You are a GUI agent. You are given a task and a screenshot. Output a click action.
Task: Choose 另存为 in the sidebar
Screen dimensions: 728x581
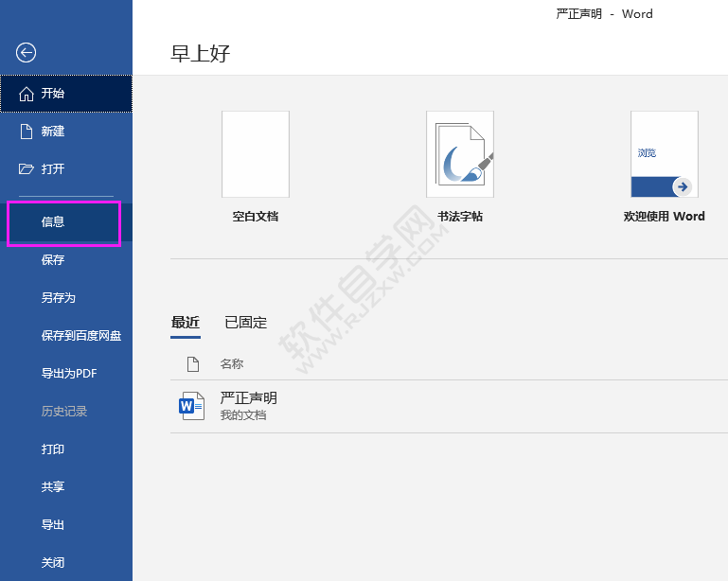[66, 297]
